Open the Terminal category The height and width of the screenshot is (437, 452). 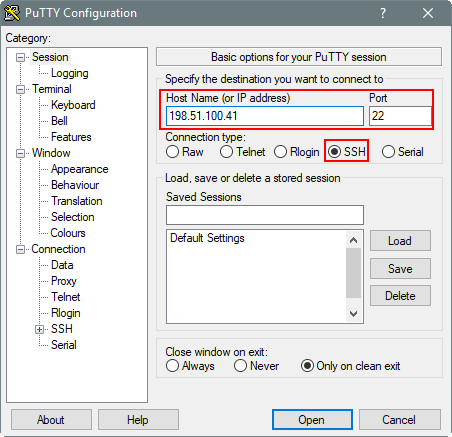click(x=52, y=89)
